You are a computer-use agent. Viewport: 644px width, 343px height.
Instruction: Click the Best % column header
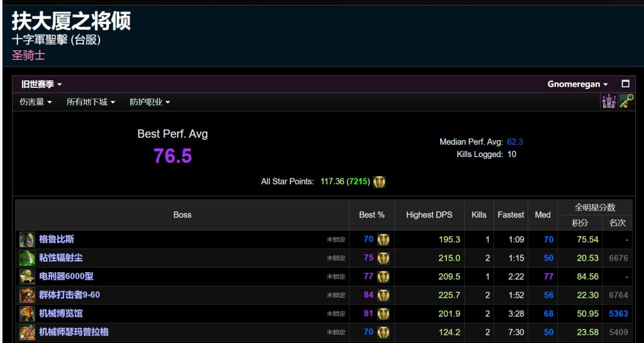click(372, 215)
